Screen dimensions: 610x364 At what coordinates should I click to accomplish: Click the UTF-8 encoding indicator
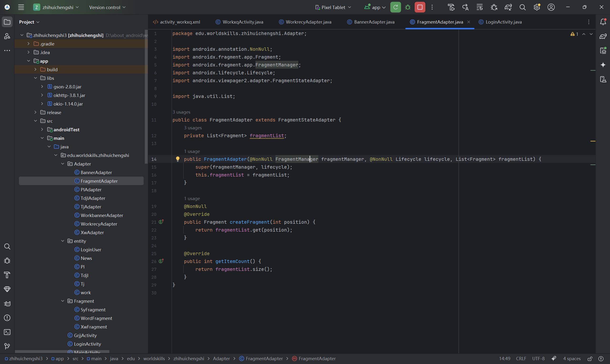click(x=538, y=359)
